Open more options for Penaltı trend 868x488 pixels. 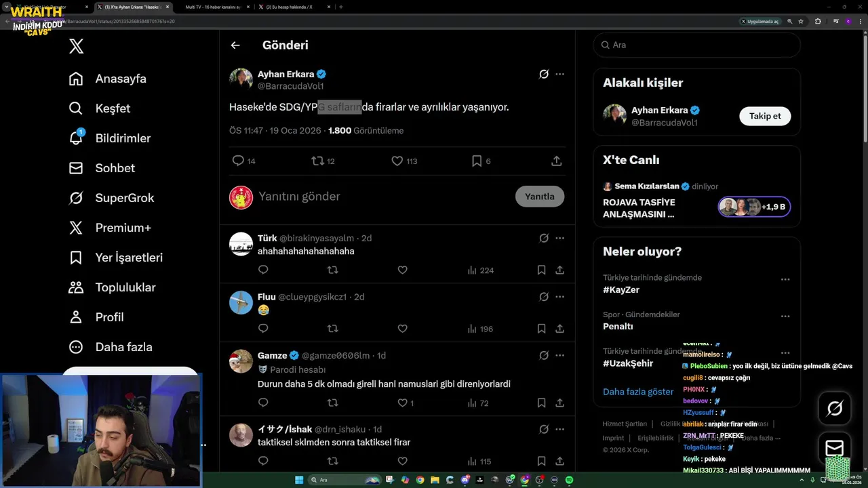click(x=785, y=316)
